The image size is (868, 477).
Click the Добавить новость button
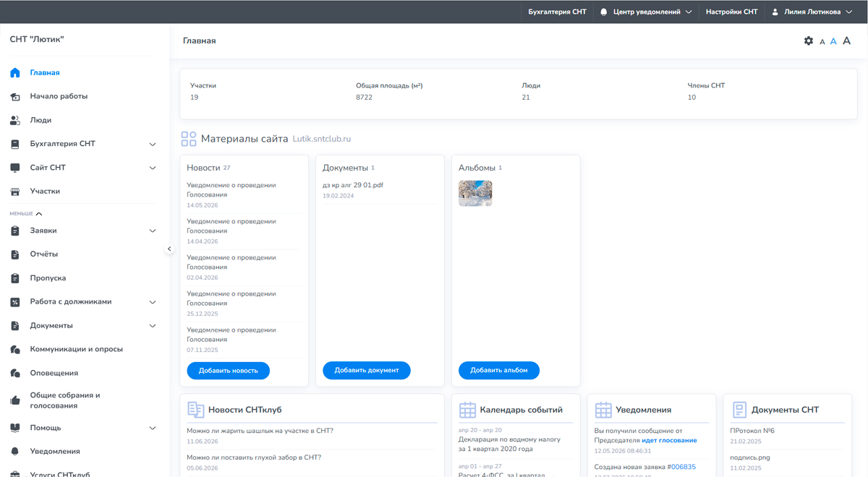pyautogui.click(x=228, y=370)
